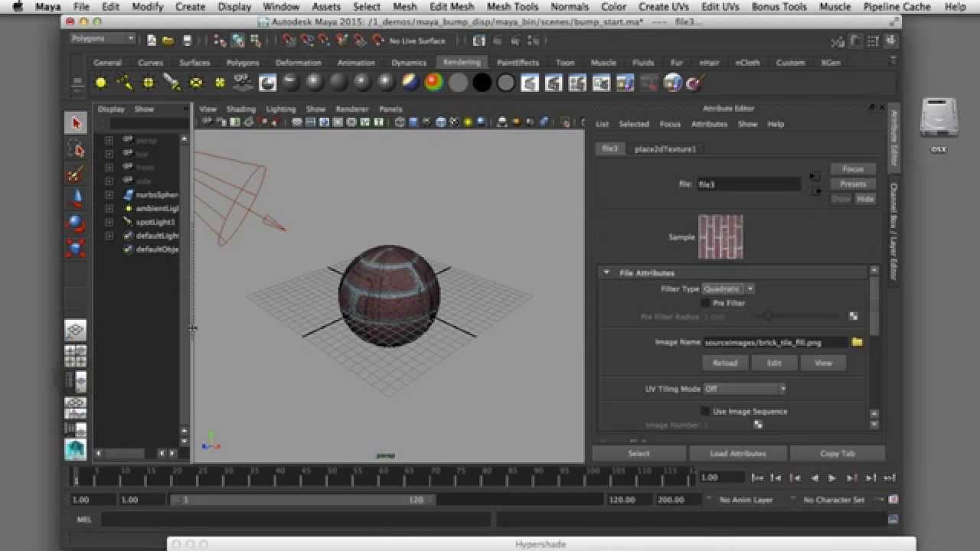980x551 pixels.
Task: Expand the spotLight1 node in Outliner
Action: pyautogui.click(x=109, y=222)
